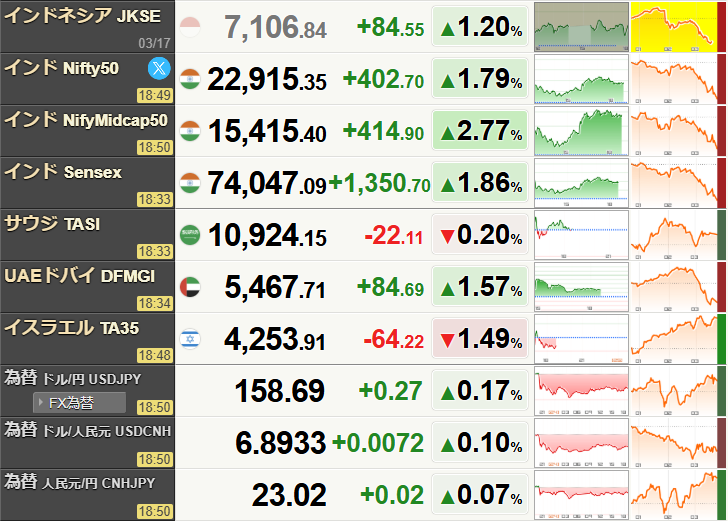View DFMGI intraday chart thumbnail
728x521 pixels.
click(581, 287)
